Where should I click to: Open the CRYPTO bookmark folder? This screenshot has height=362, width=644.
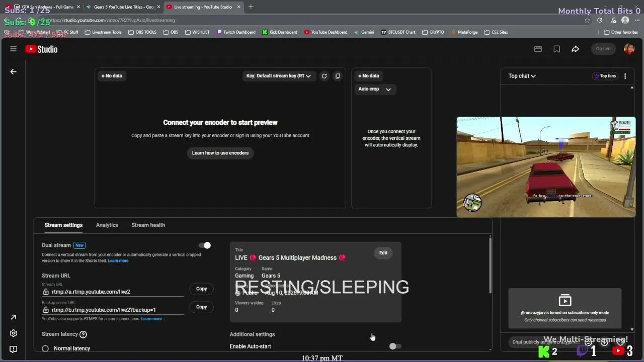433,32
